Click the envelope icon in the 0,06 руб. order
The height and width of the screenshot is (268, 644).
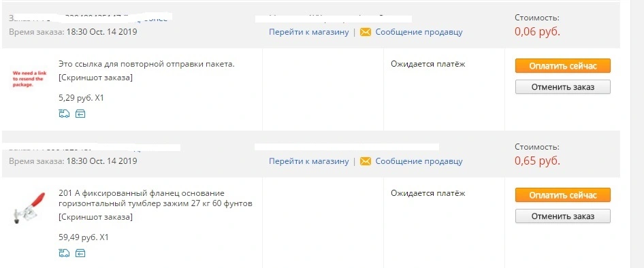point(365,32)
